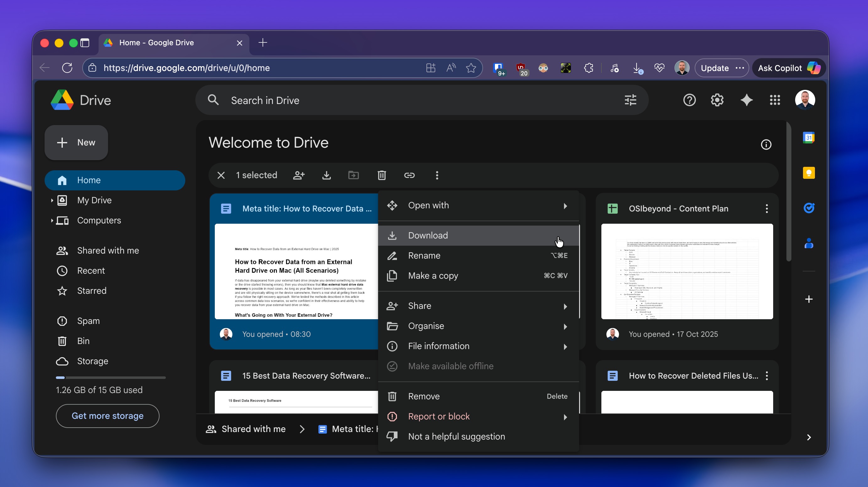The height and width of the screenshot is (487, 868).
Task: Click the Share person-add icon in the toolbar
Action: (299, 175)
